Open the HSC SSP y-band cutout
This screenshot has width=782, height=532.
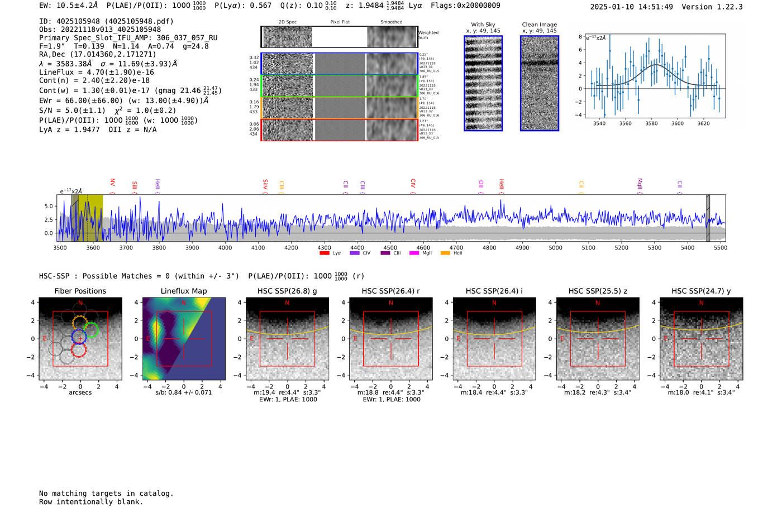(701, 338)
